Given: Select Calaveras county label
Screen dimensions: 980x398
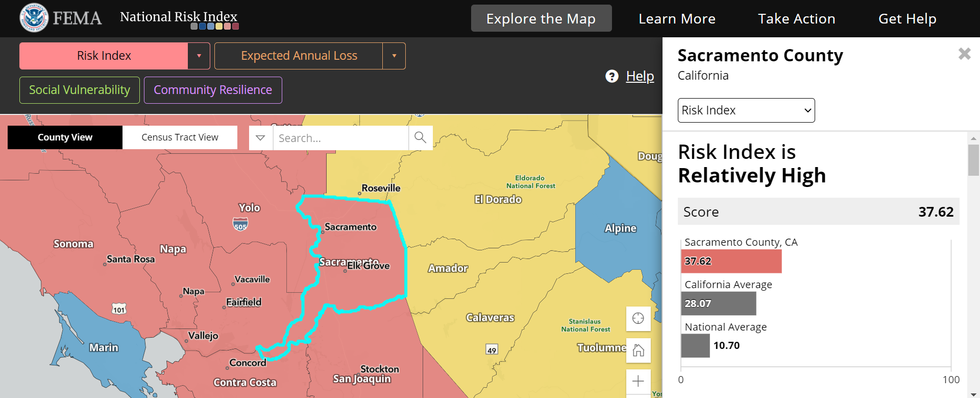Looking at the screenshot, I should coord(490,317).
